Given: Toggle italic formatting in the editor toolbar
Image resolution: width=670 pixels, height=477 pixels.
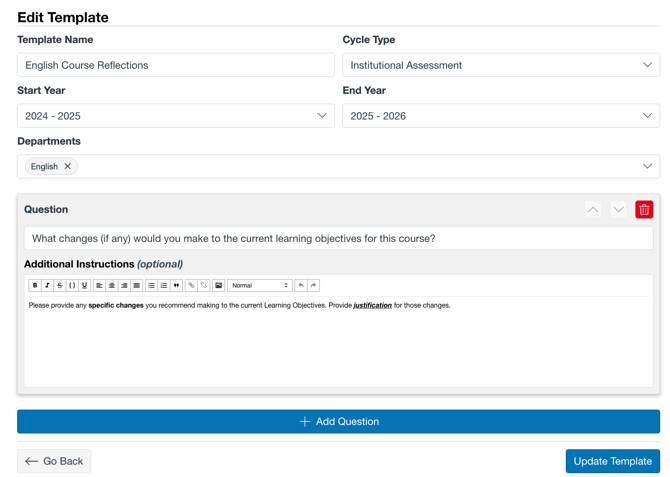Looking at the screenshot, I should (x=47, y=286).
